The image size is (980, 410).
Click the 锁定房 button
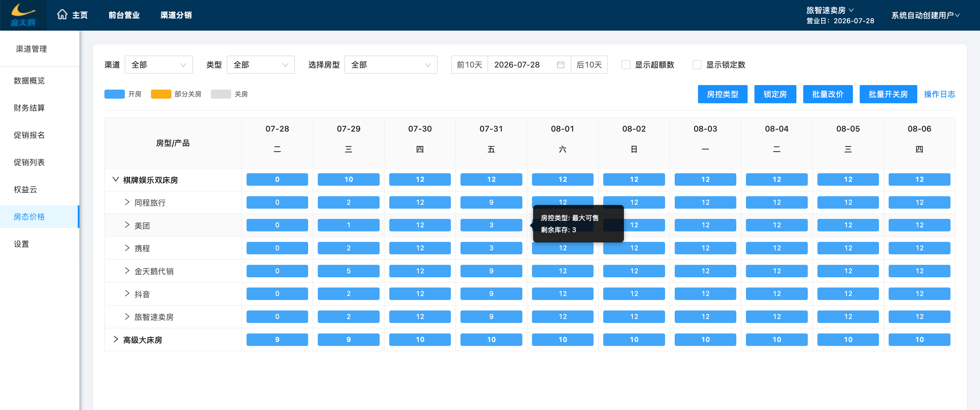775,94
